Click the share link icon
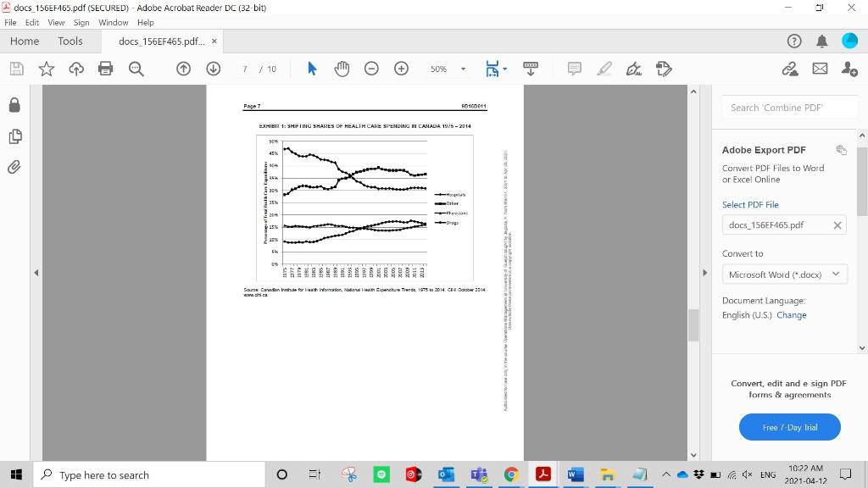Screen dimensions: 868x488 790,69
